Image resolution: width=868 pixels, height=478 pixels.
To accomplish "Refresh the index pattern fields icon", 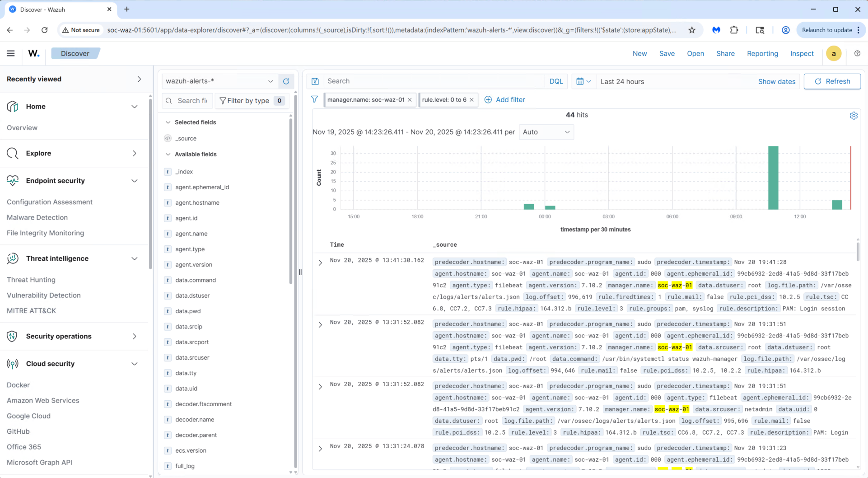I will tap(286, 81).
